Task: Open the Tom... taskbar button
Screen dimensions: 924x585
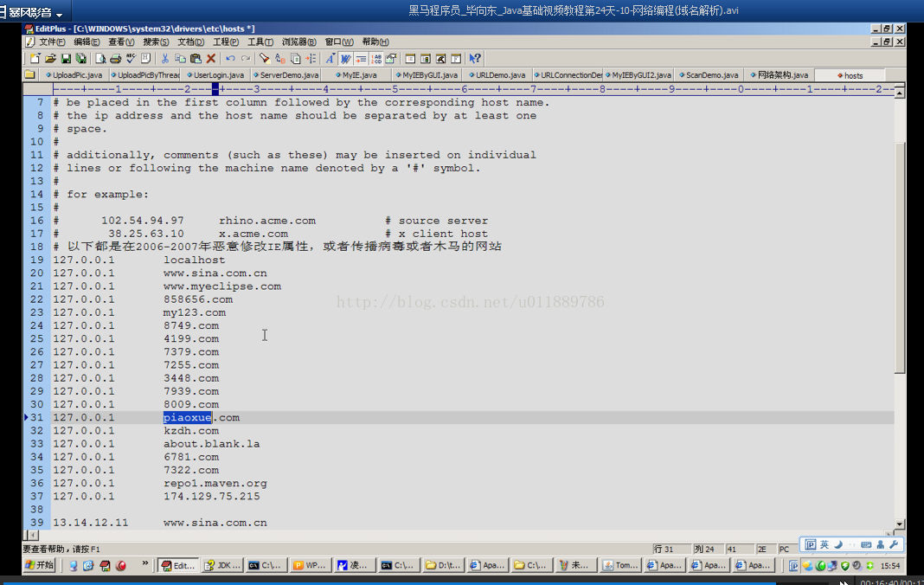Action: 620,565
